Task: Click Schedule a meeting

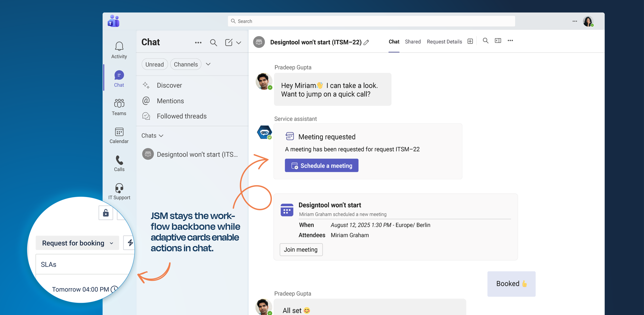Action: (x=321, y=165)
